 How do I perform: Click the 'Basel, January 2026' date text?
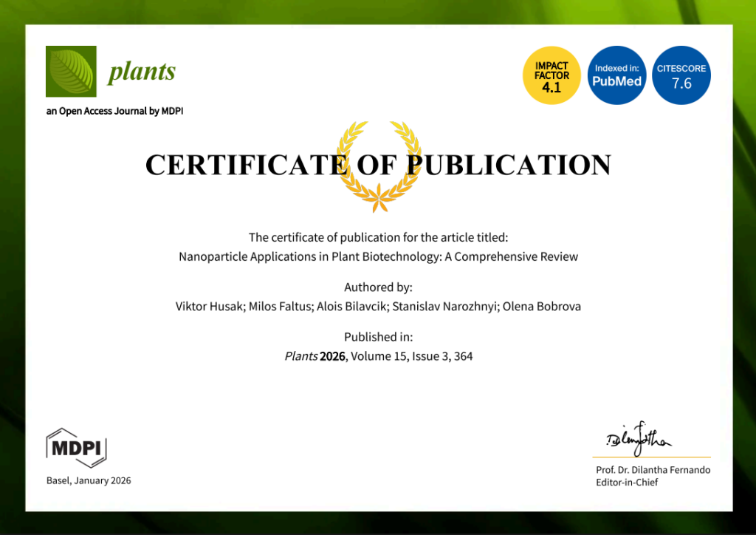[x=89, y=480]
